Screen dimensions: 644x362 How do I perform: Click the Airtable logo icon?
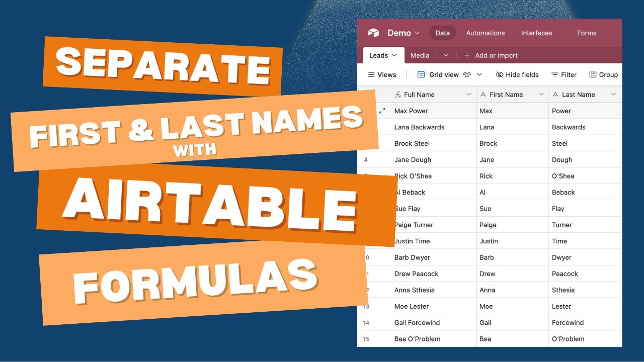[x=373, y=33]
